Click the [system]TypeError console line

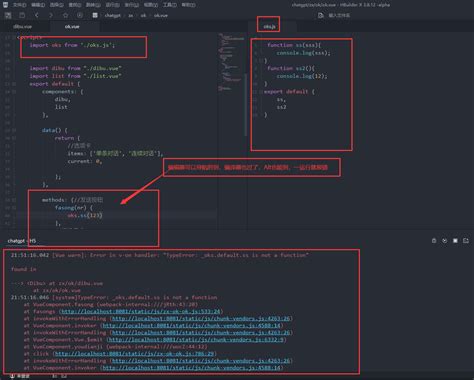pos(114,297)
